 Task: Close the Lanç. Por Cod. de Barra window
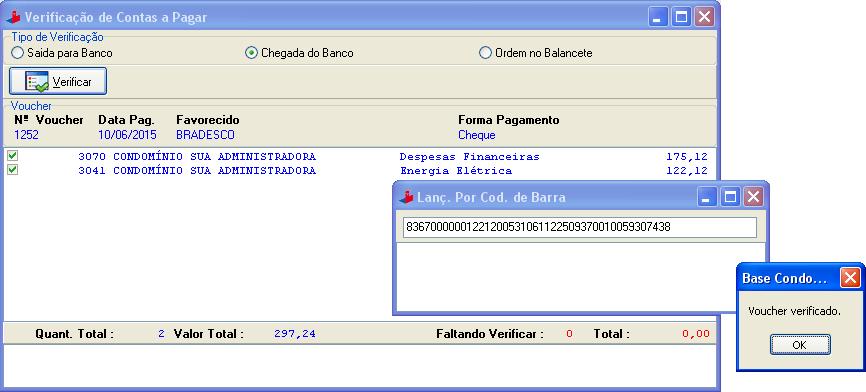(753, 197)
